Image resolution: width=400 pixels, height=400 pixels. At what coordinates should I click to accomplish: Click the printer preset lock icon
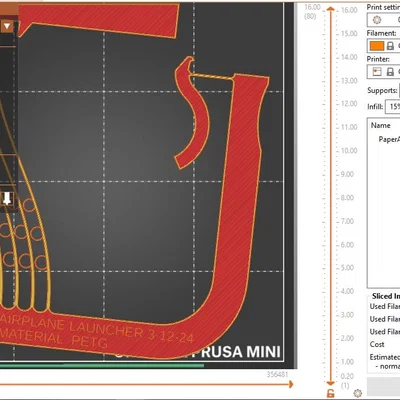click(x=390, y=72)
